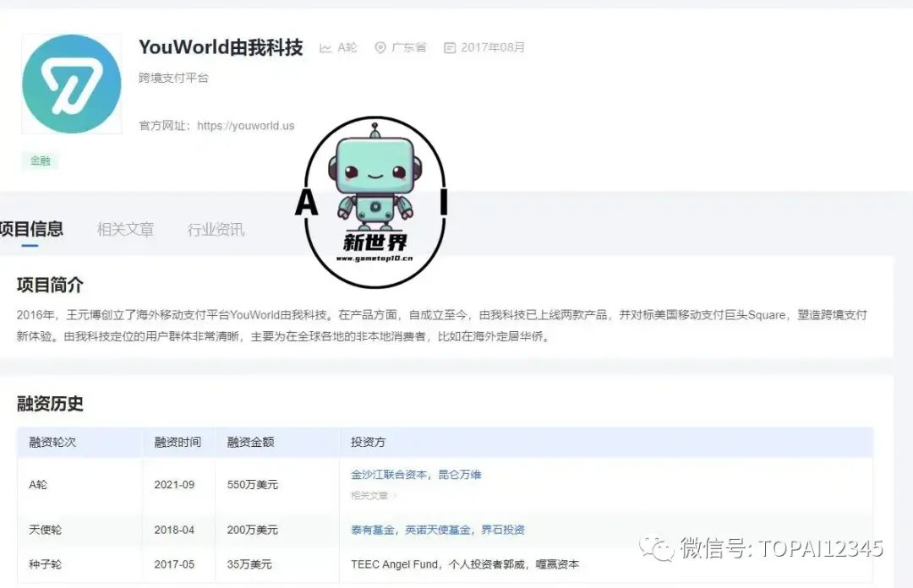Open the official website link youworld.us

coord(245,126)
